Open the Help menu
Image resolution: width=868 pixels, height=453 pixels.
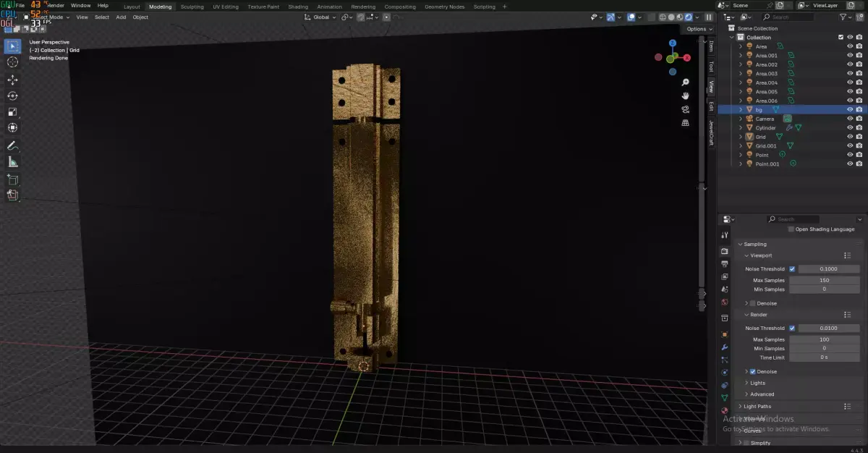pyautogui.click(x=103, y=5)
